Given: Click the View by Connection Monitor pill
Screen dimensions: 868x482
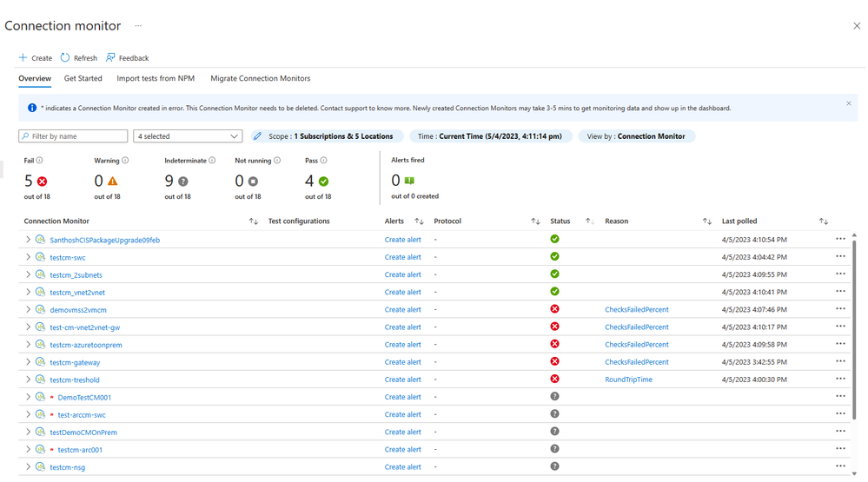Looking at the screenshot, I should (637, 136).
